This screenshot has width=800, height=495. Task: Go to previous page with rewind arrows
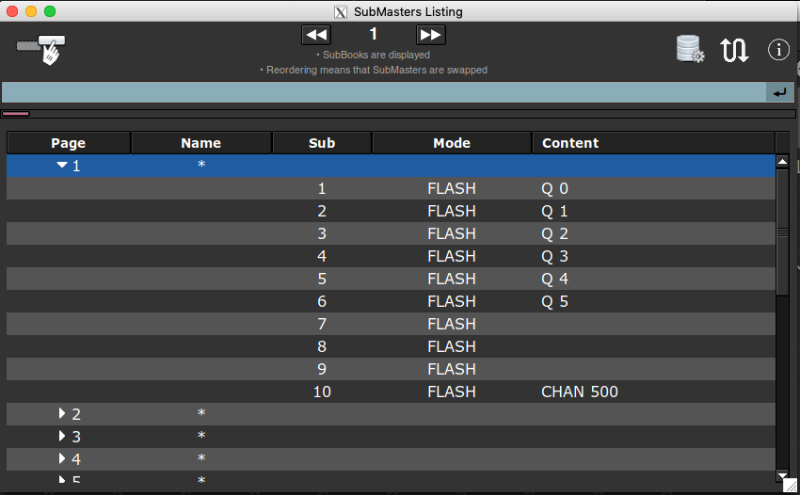click(316, 35)
